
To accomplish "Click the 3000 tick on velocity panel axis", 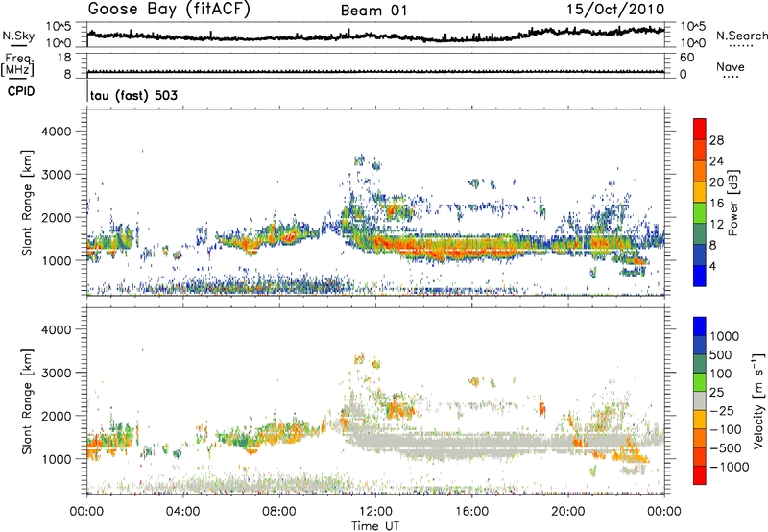I will pos(57,373).
